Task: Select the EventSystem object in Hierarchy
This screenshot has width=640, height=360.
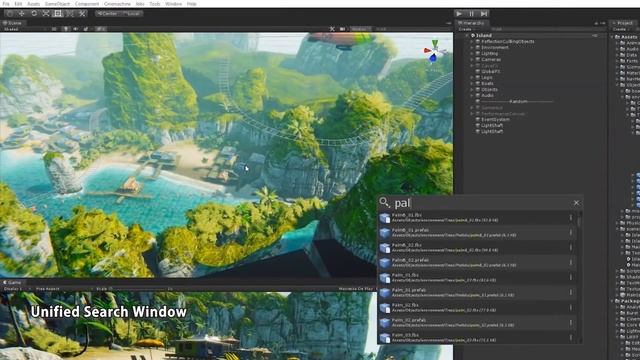Action: pyautogui.click(x=495, y=120)
